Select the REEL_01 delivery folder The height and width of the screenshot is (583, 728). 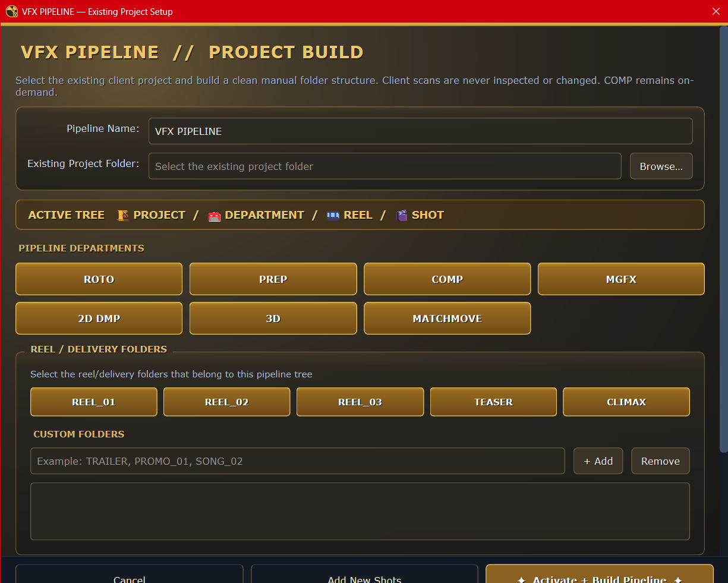tap(94, 402)
